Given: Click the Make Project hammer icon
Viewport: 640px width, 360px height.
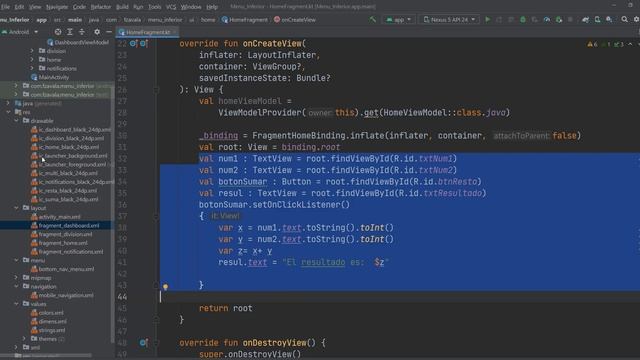Looking at the screenshot, I should point(372,19).
